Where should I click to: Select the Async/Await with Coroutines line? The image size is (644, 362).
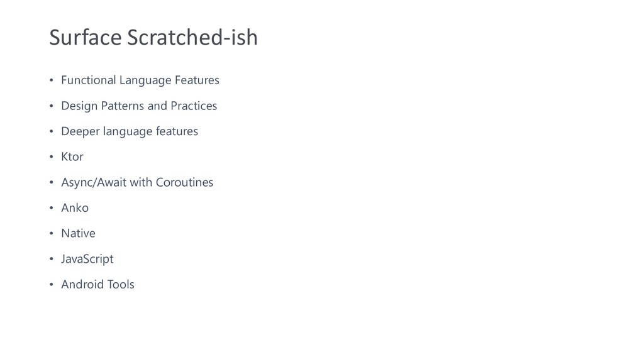[x=137, y=182]
